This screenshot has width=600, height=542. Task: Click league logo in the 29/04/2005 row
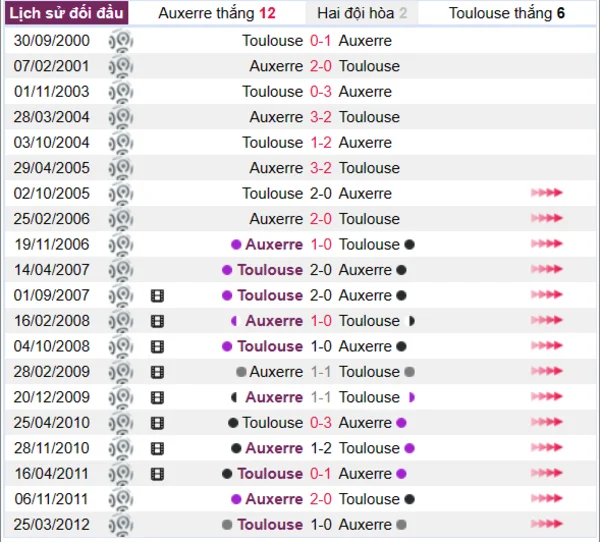(121, 168)
